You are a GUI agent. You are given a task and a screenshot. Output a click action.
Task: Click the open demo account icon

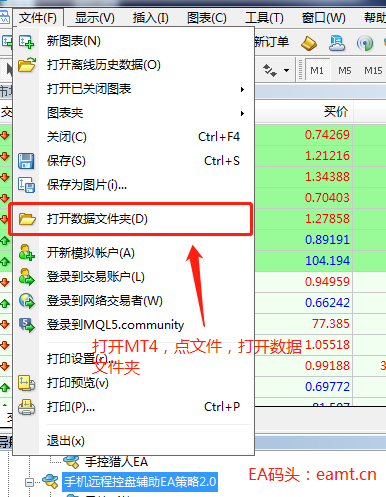pos(26,252)
